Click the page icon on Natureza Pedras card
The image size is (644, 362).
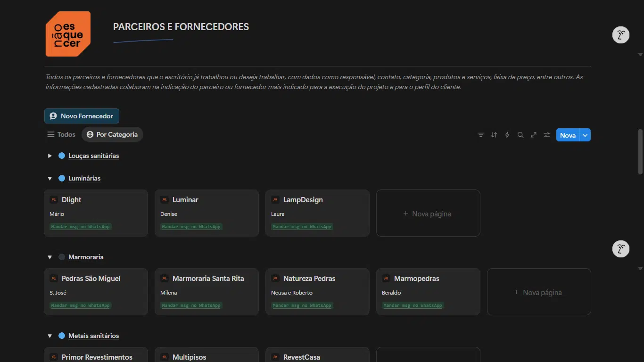(x=275, y=279)
